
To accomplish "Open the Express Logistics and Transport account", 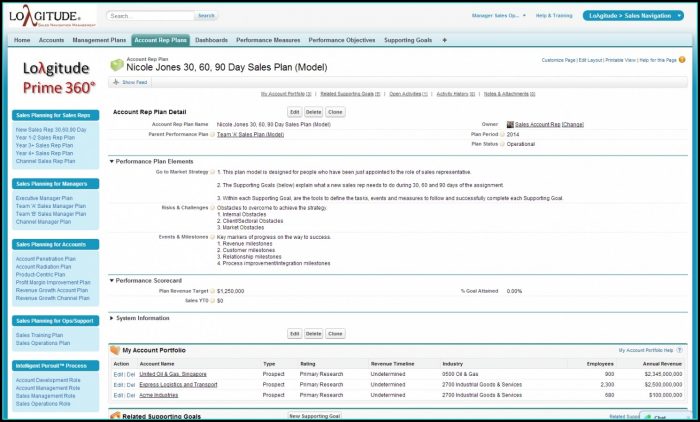I will 178,384.
